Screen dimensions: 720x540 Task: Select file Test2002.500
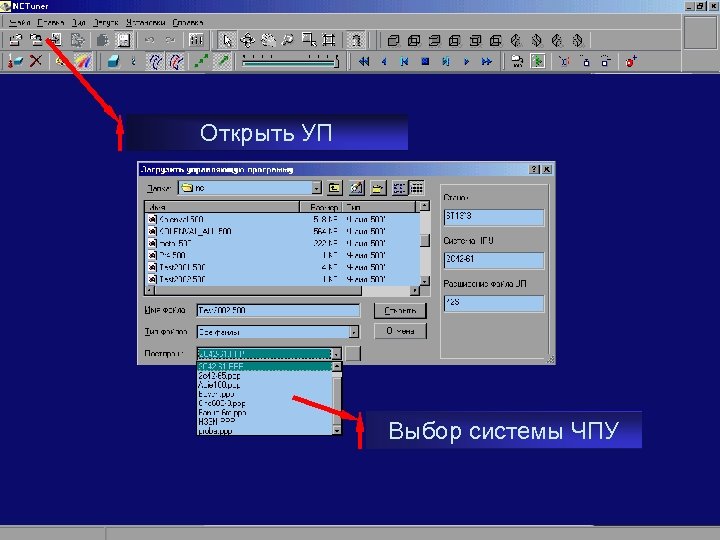coord(176,279)
